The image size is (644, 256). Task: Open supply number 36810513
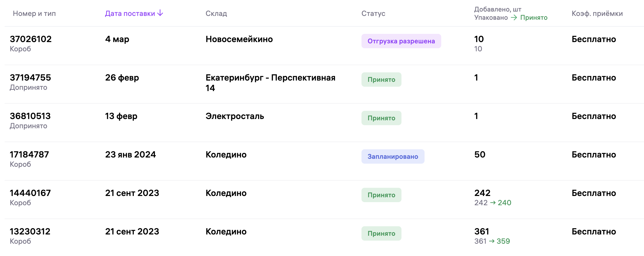pos(30,116)
